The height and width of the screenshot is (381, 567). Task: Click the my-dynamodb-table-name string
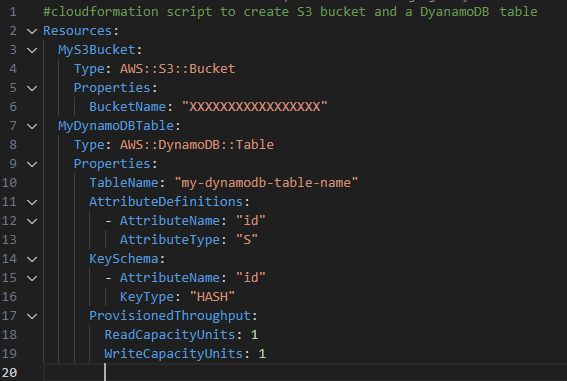tap(266, 183)
